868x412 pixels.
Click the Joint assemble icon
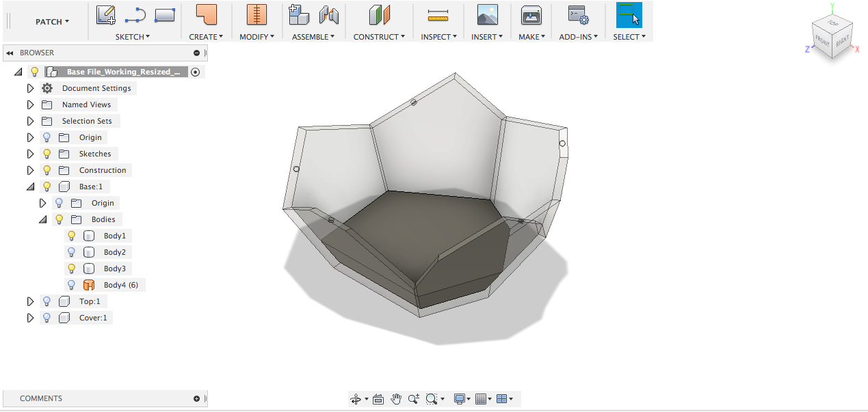pyautogui.click(x=329, y=15)
